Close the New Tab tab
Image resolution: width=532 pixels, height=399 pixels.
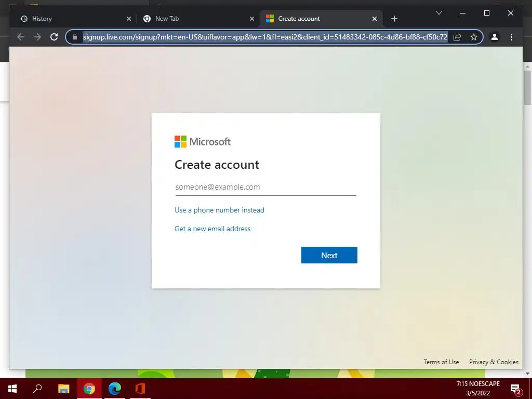[252, 19]
